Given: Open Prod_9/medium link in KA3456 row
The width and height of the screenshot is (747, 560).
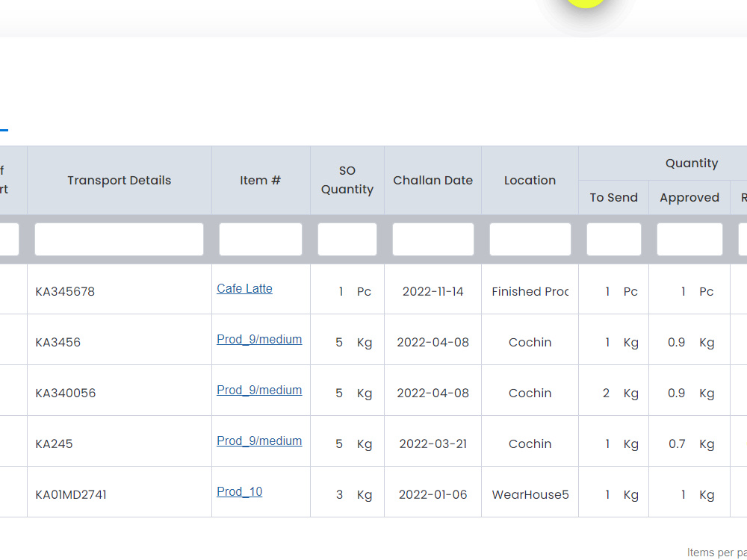Looking at the screenshot, I should (259, 340).
